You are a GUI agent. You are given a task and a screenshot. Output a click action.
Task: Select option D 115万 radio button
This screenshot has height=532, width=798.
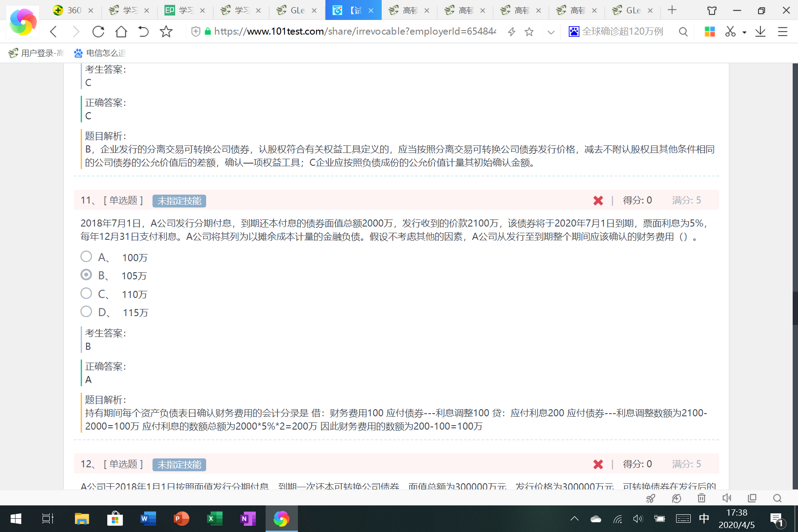(86, 312)
